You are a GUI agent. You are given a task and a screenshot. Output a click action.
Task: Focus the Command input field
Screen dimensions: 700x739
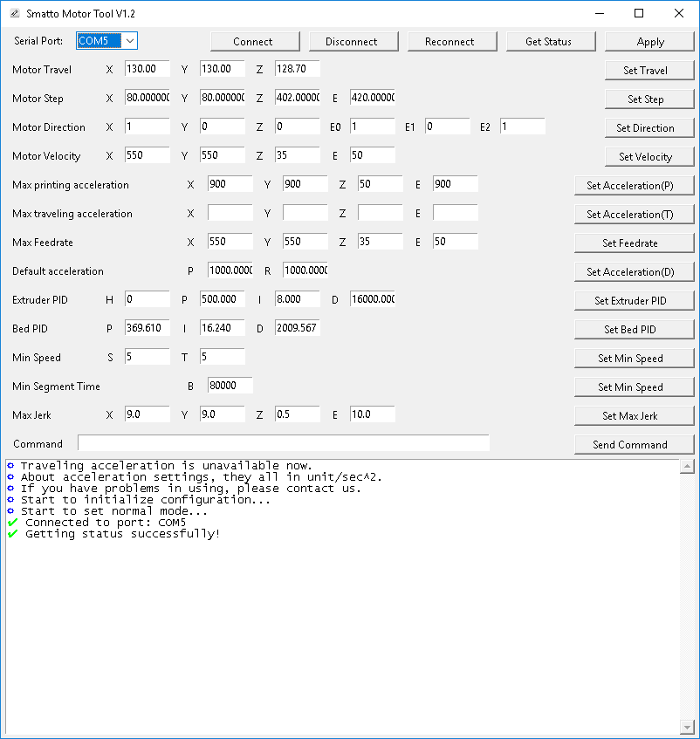pyautogui.click(x=284, y=443)
